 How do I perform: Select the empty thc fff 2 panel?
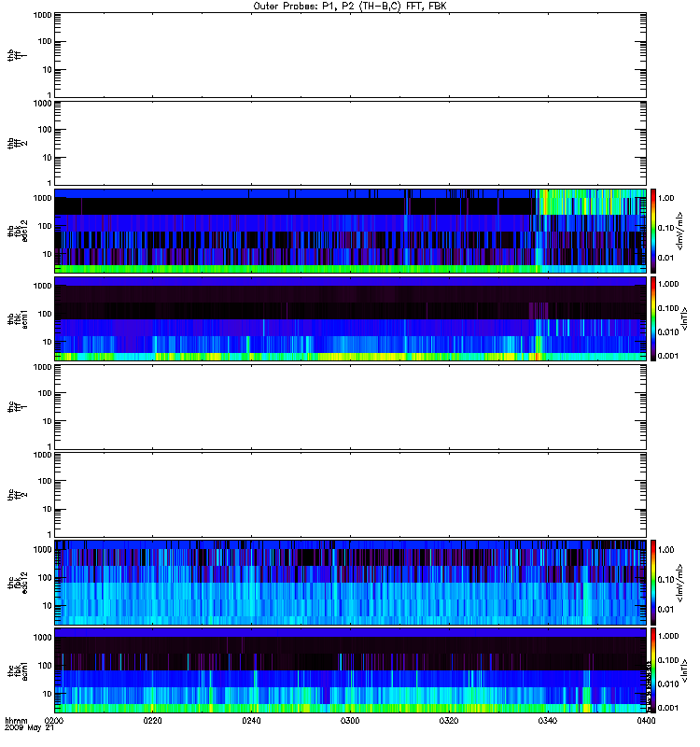coord(350,495)
